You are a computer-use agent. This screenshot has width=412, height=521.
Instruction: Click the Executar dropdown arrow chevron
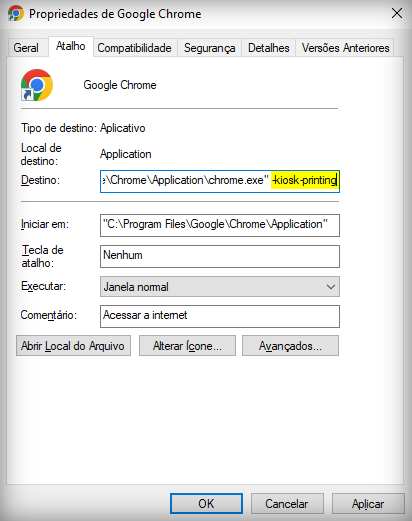coord(331,287)
